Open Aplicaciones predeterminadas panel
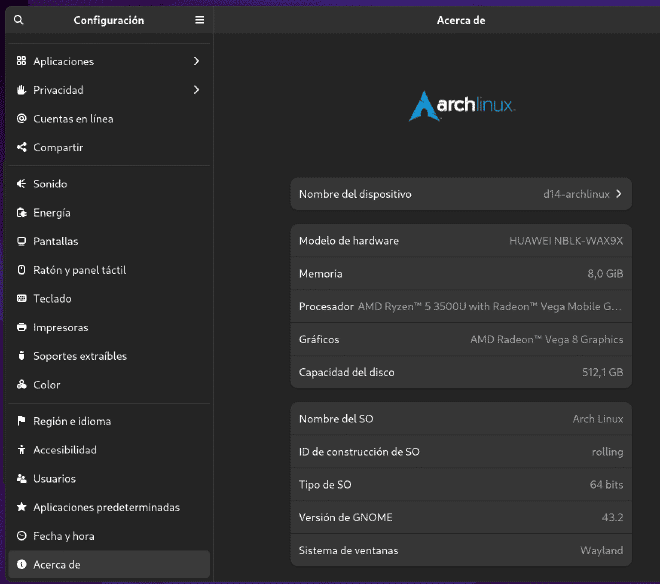Viewport: 660px width, 584px height. point(109,507)
